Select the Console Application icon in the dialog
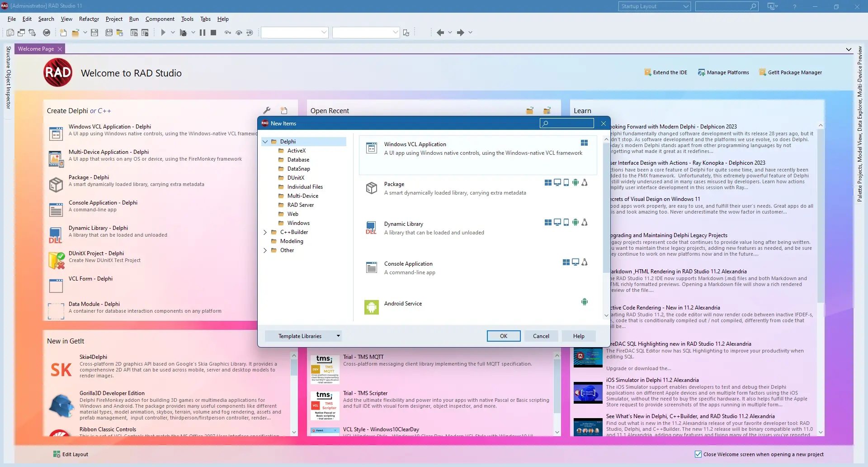 click(x=372, y=267)
